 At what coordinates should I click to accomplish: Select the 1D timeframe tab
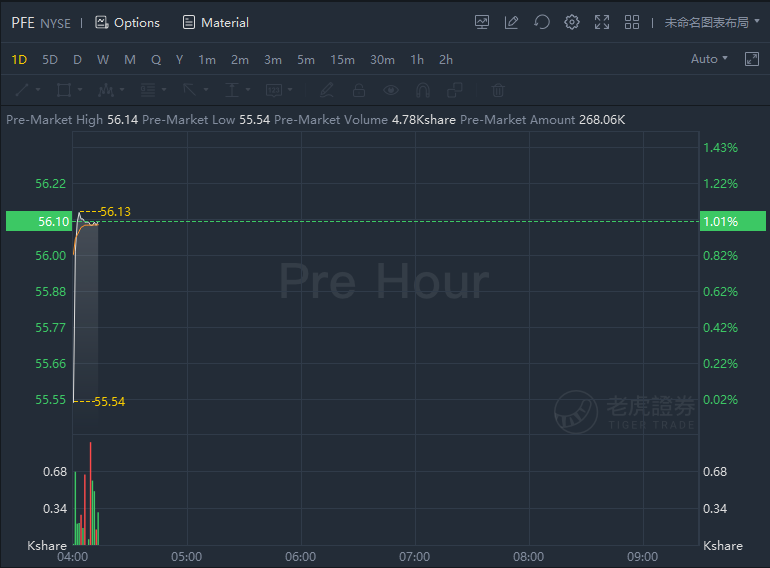[19, 60]
